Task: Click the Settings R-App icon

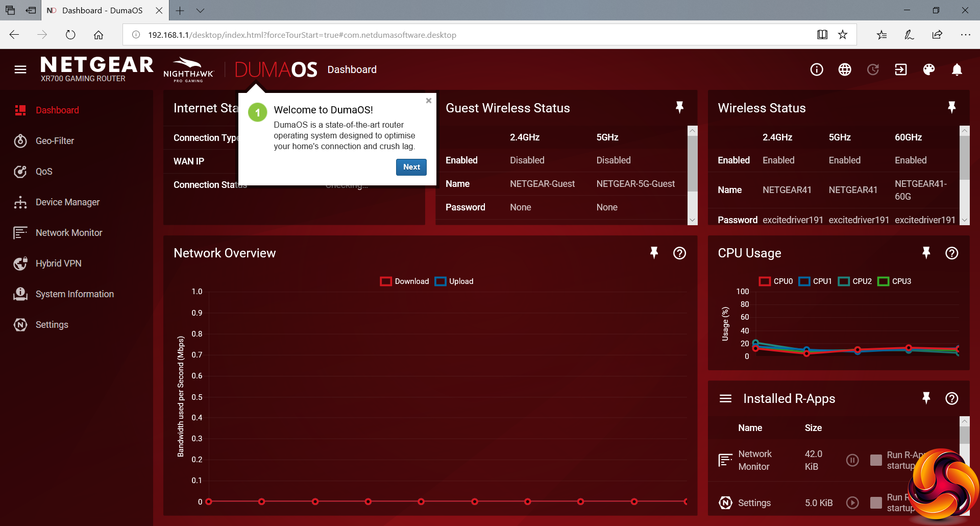Action: [x=725, y=503]
